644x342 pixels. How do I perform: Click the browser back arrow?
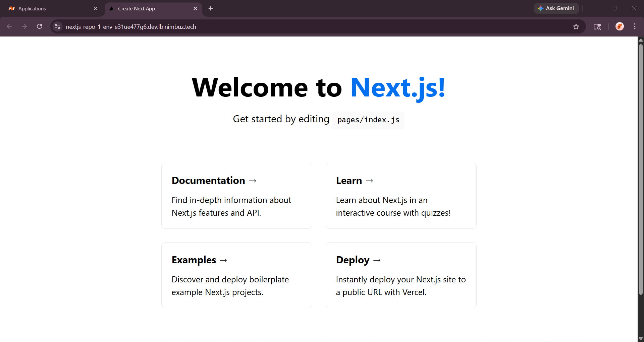9,26
